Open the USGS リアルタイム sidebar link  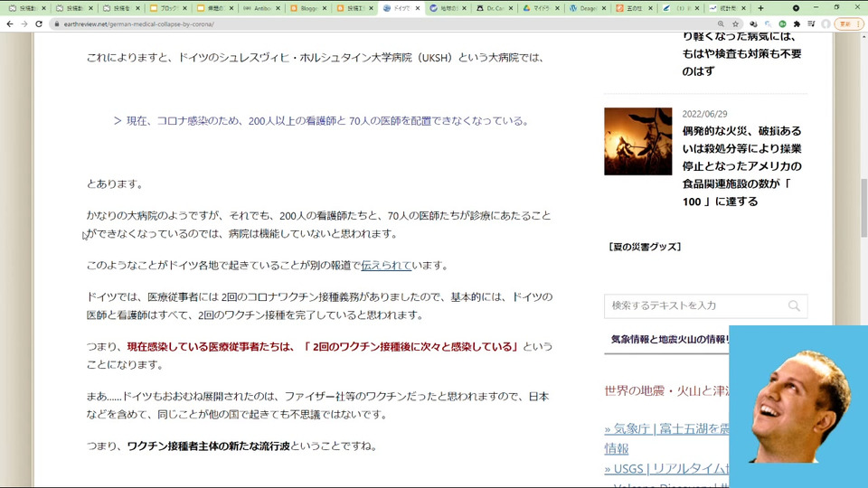(666, 469)
